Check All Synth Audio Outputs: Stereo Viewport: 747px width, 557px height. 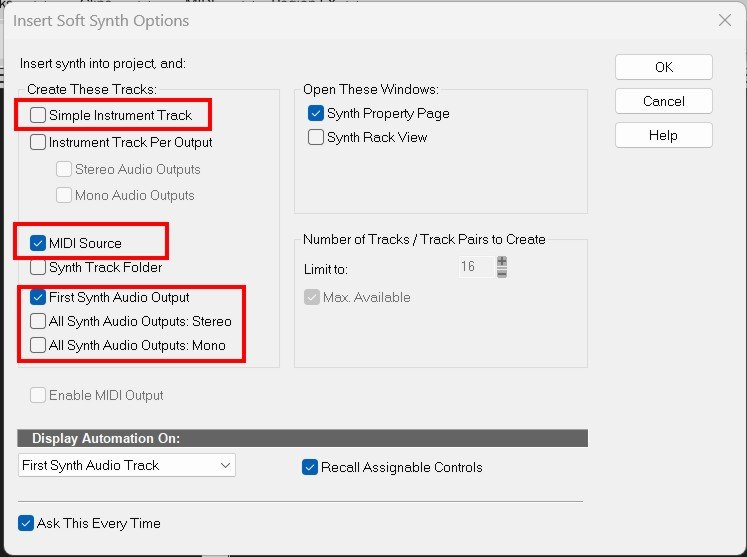(x=38, y=321)
